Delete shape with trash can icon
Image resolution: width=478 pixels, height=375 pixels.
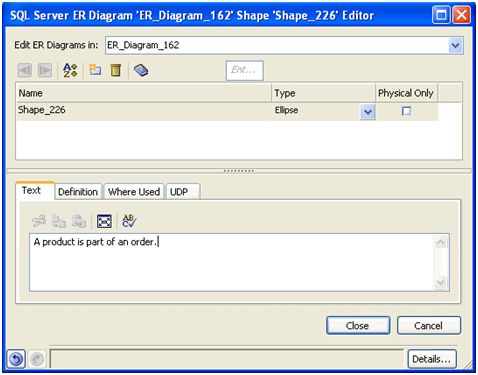(x=116, y=70)
